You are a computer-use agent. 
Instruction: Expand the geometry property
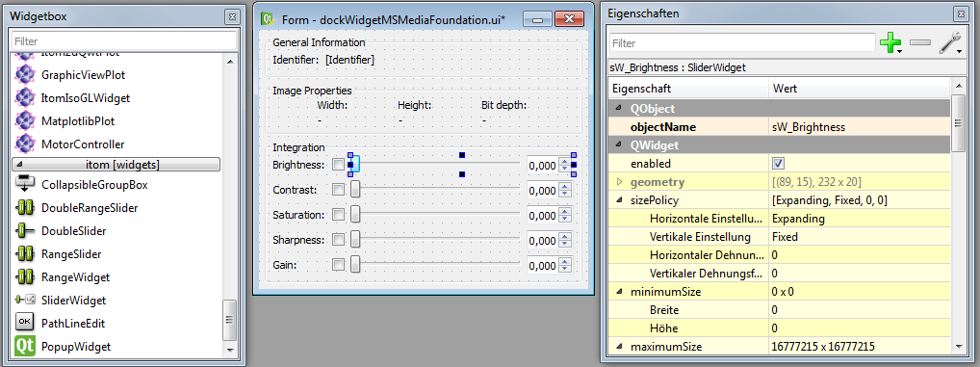(x=619, y=182)
